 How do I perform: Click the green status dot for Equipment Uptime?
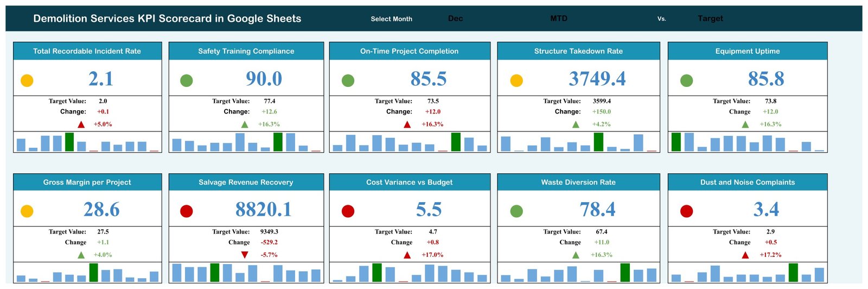686,80
